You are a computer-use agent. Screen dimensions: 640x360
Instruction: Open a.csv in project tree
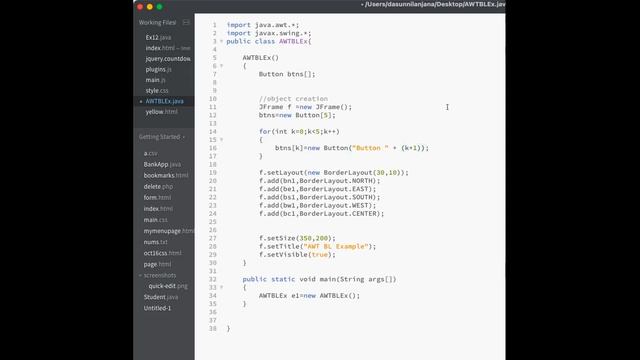pos(150,153)
